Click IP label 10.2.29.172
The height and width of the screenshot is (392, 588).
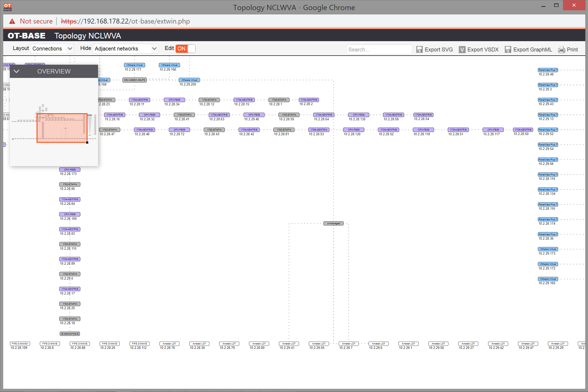[547, 268]
